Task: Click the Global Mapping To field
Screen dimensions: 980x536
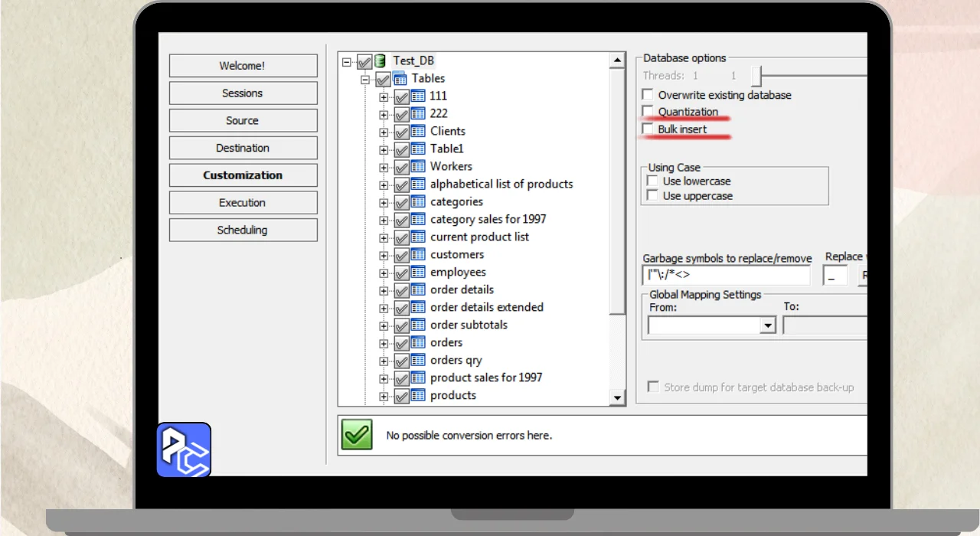Action: [825, 325]
